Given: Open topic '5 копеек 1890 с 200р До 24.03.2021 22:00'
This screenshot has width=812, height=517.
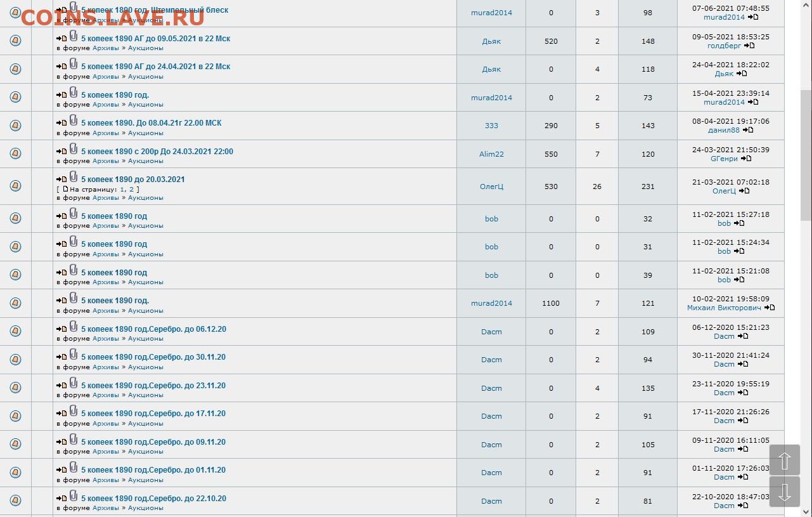Looking at the screenshot, I should [x=157, y=152].
